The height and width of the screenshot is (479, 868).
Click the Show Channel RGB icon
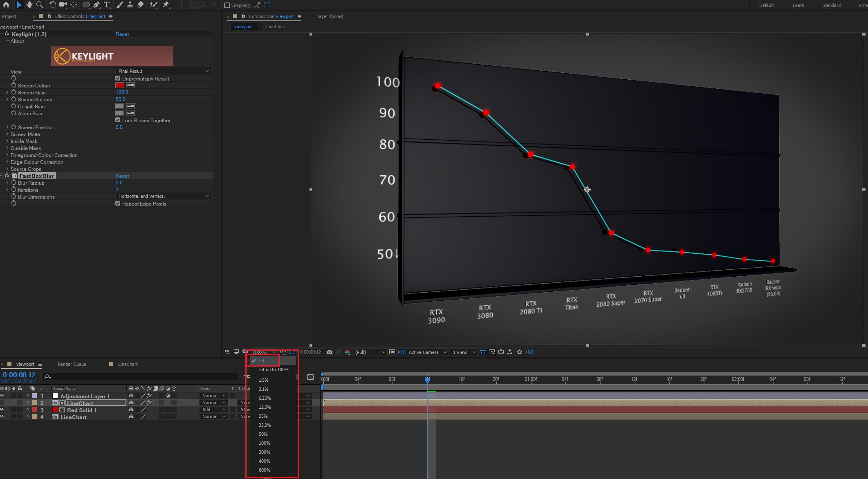348,352
